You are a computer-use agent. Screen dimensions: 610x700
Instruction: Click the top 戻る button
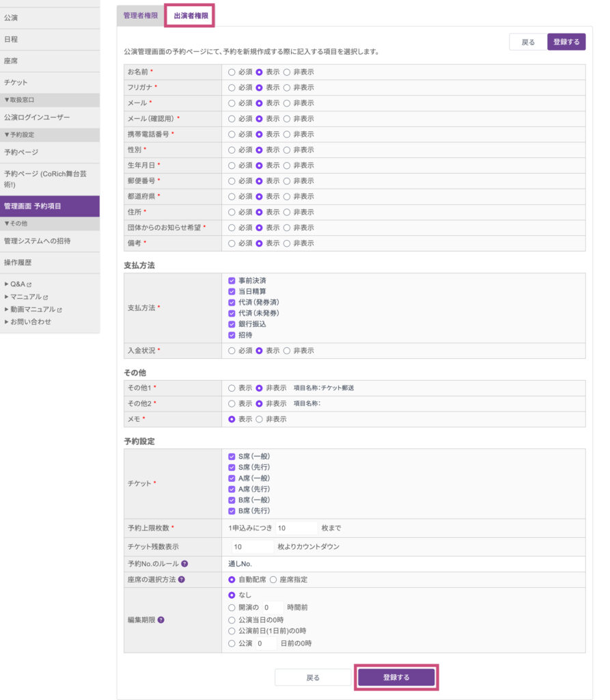tap(528, 42)
